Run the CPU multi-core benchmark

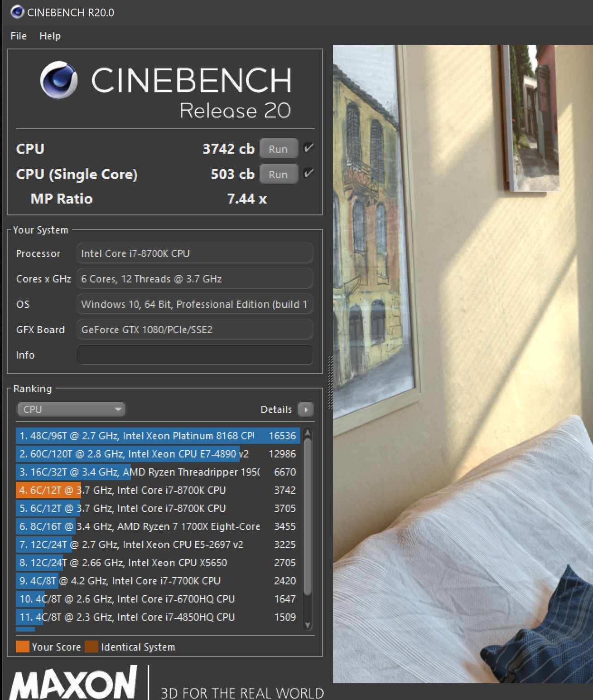pyautogui.click(x=278, y=149)
